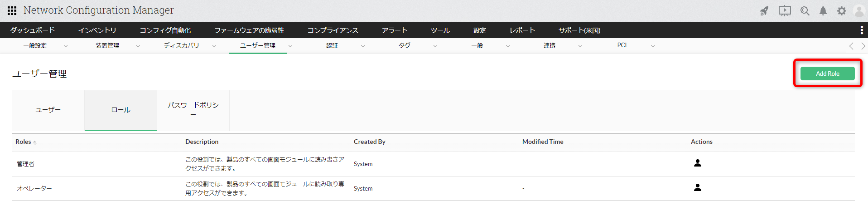Expand the PCI dropdown arrow
This screenshot has height=211, width=868.
point(653,46)
